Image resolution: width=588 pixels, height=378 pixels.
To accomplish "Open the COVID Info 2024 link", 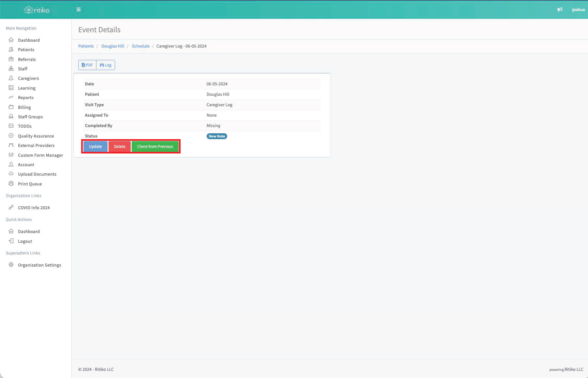I will coord(34,208).
